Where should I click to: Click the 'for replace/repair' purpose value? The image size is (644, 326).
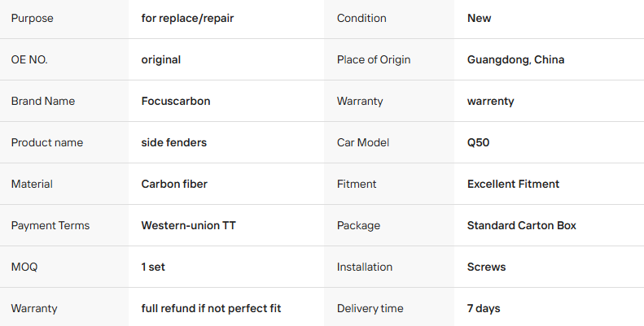tap(187, 18)
